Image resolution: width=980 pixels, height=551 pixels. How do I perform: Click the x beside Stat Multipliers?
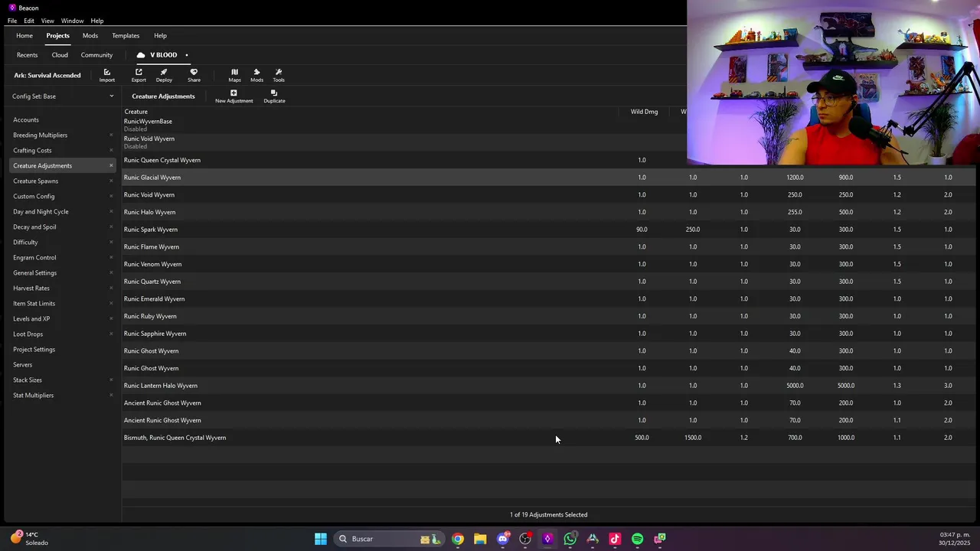click(111, 396)
